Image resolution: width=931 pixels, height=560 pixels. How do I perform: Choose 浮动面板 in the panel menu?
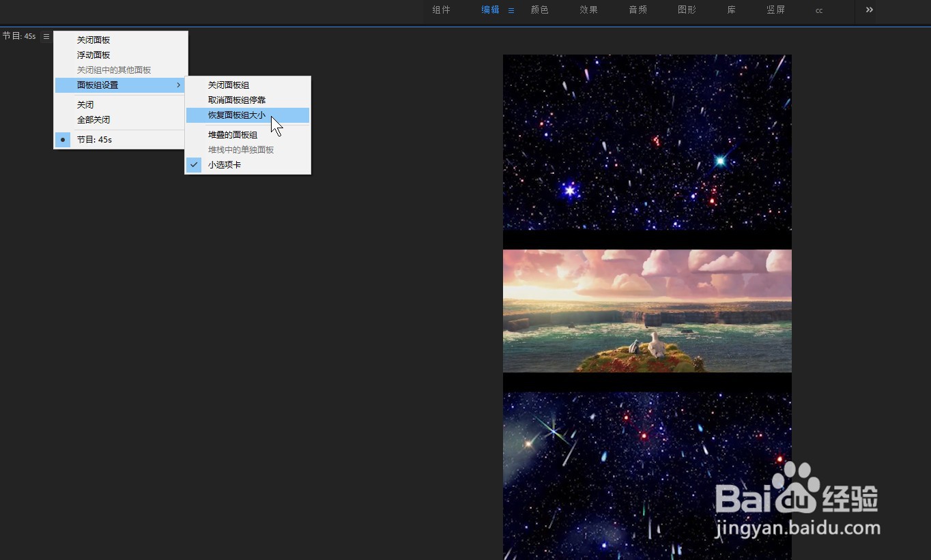(121, 55)
